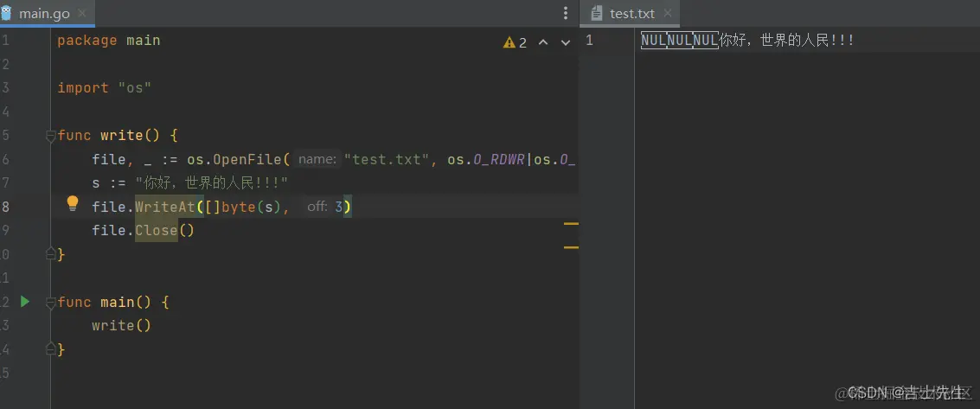This screenshot has width=980, height=409.
Task: Close the test.txt tab
Action: click(668, 13)
